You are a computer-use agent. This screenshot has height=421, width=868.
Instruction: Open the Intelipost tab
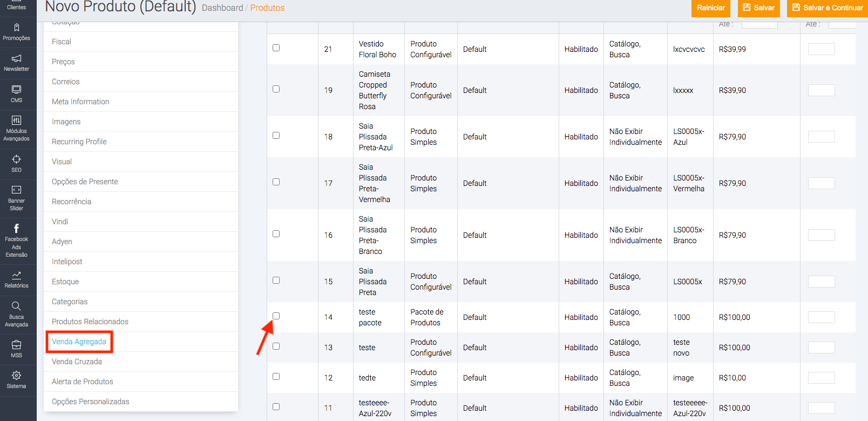point(141,262)
